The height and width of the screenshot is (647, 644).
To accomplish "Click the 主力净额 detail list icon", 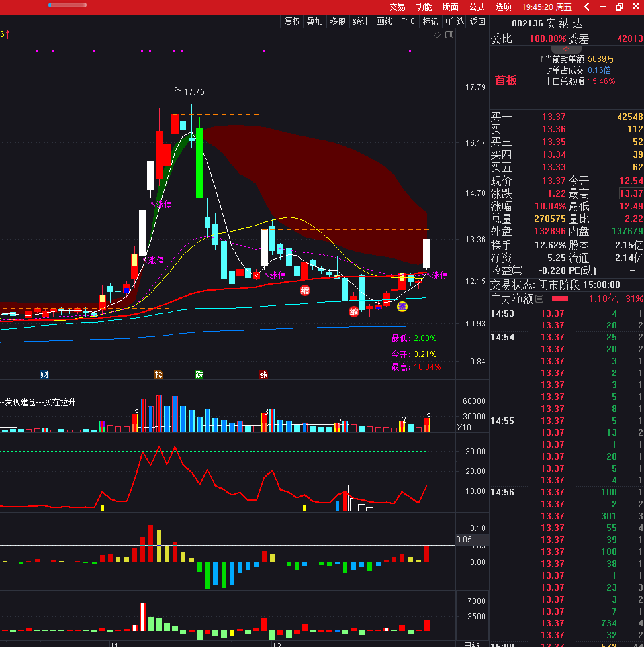I will tap(539, 299).
